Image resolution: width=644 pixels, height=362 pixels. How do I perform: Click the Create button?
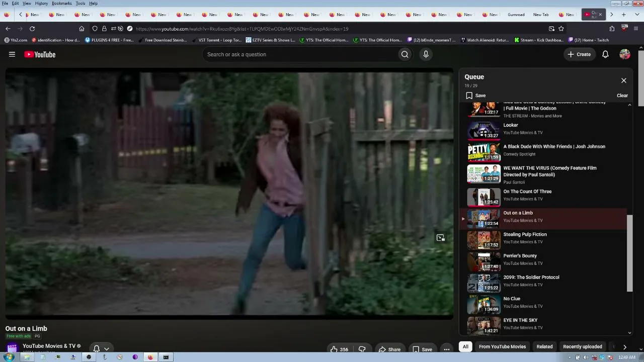(579, 54)
